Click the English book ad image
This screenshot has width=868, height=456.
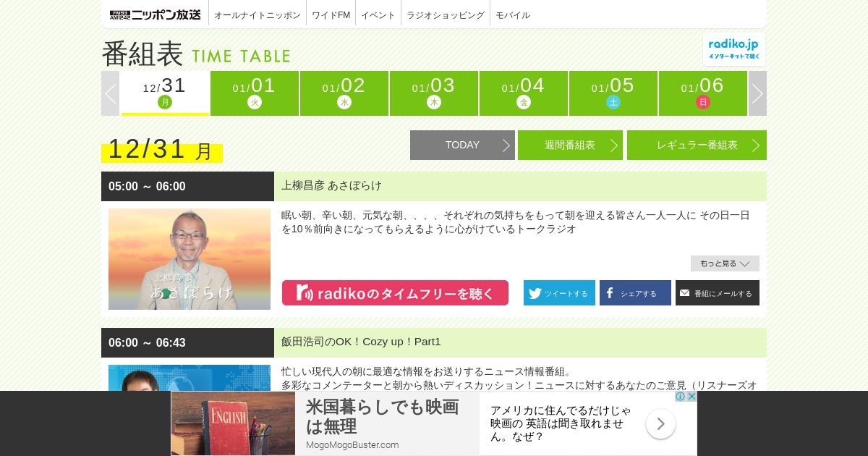(x=233, y=423)
